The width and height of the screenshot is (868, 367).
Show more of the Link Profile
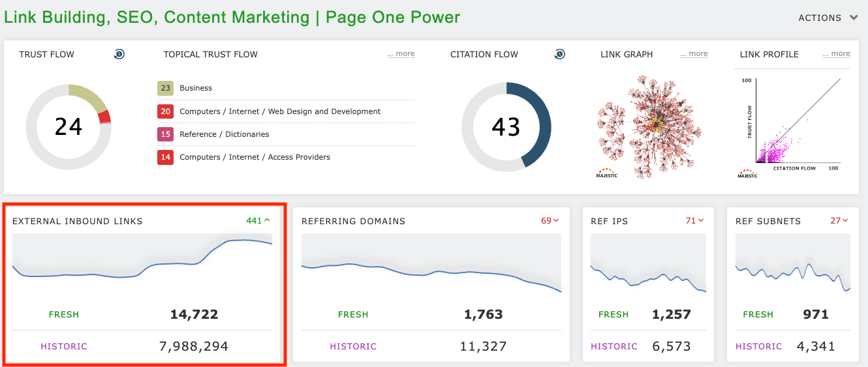tap(836, 54)
